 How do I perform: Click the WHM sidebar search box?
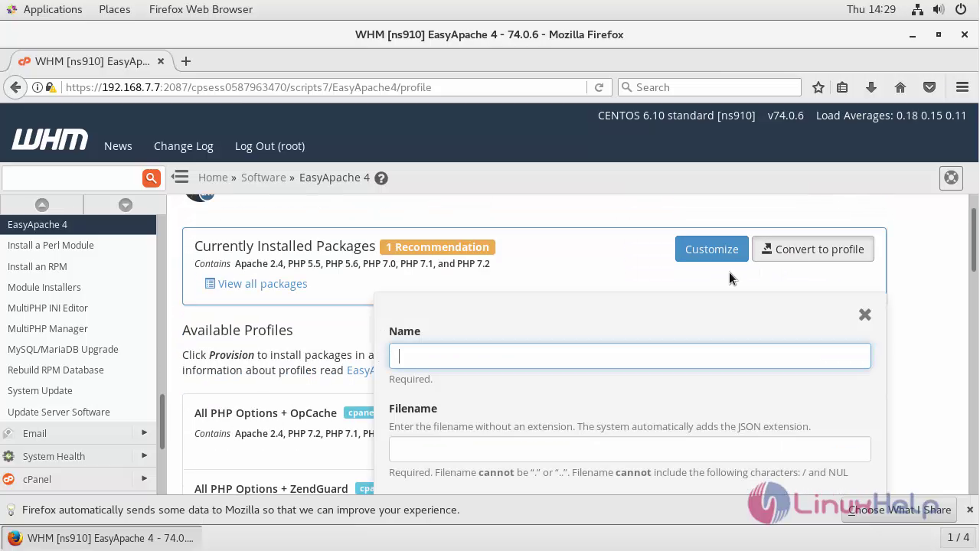click(x=72, y=178)
